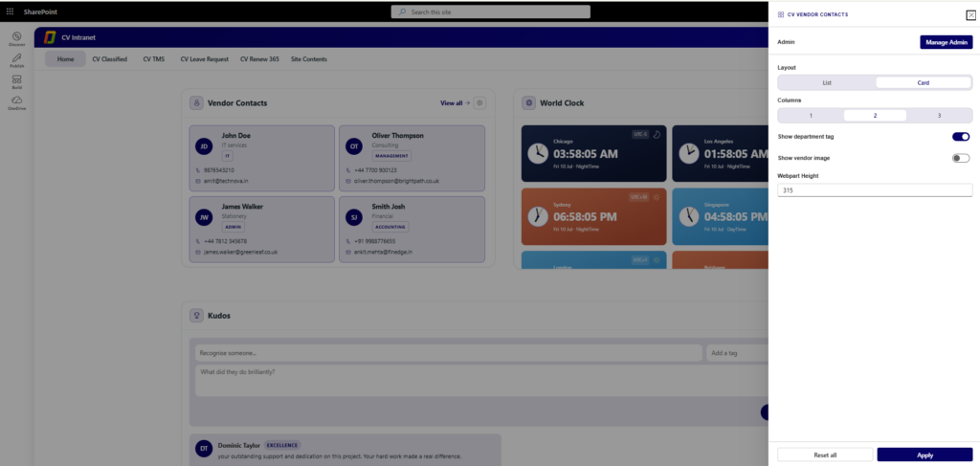Viewport: 980px width, 466px height.
Task: Click the CV Vendor Contacts panel grid icon
Action: pos(781,13)
